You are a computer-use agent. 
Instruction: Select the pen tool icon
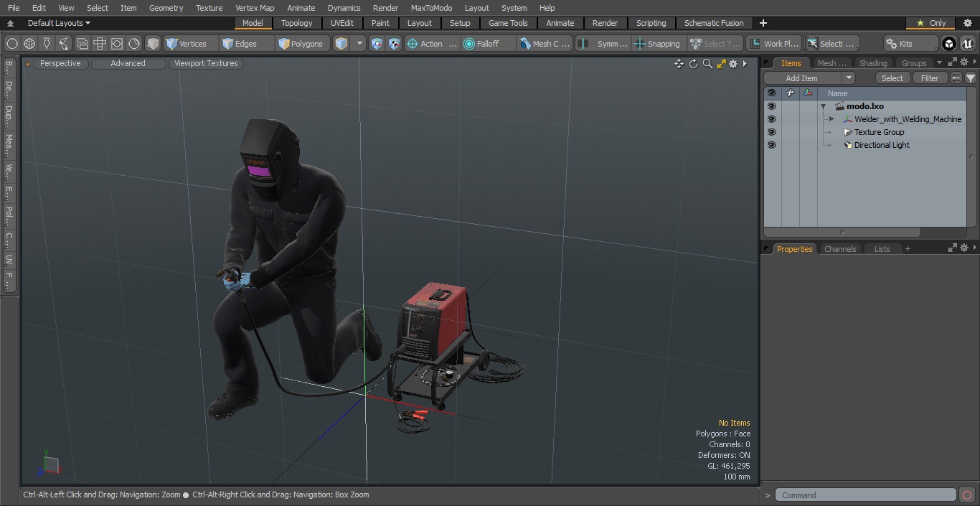point(47,44)
